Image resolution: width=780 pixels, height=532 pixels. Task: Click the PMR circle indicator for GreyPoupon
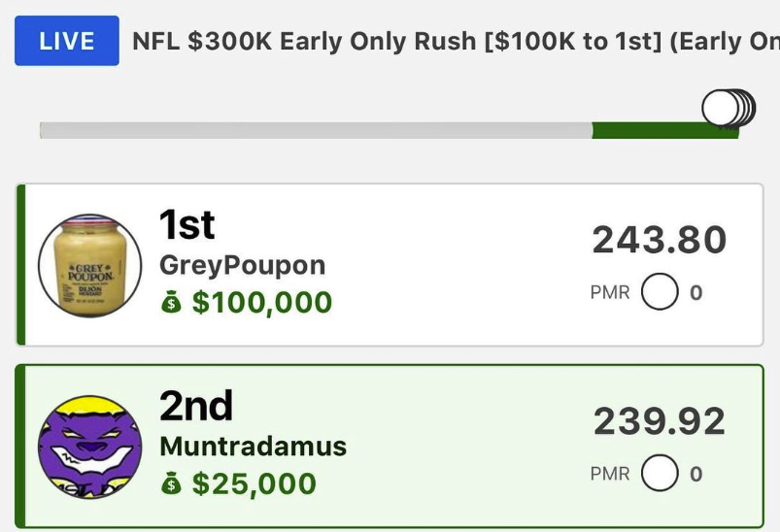click(x=660, y=292)
